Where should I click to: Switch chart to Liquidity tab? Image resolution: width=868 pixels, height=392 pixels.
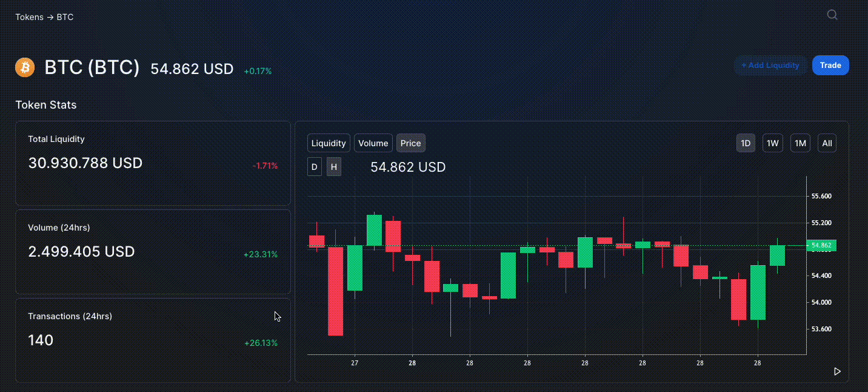click(329, 143)
